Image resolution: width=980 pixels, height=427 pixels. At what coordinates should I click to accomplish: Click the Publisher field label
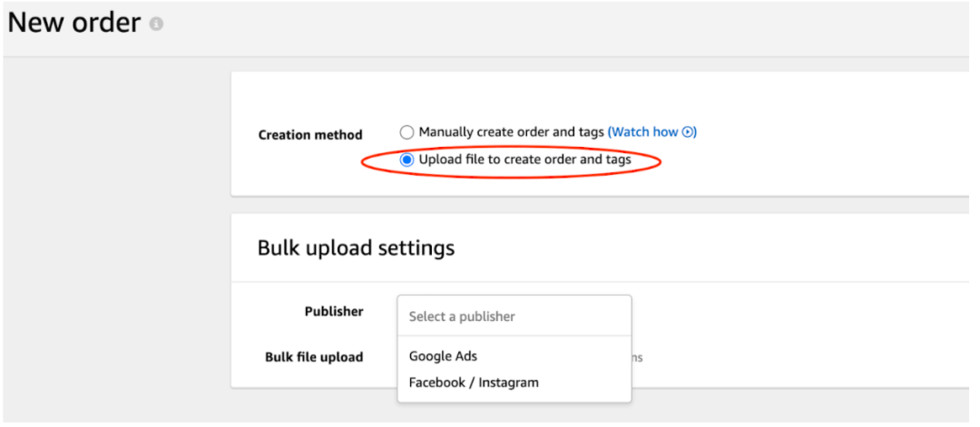pos(333,311)
